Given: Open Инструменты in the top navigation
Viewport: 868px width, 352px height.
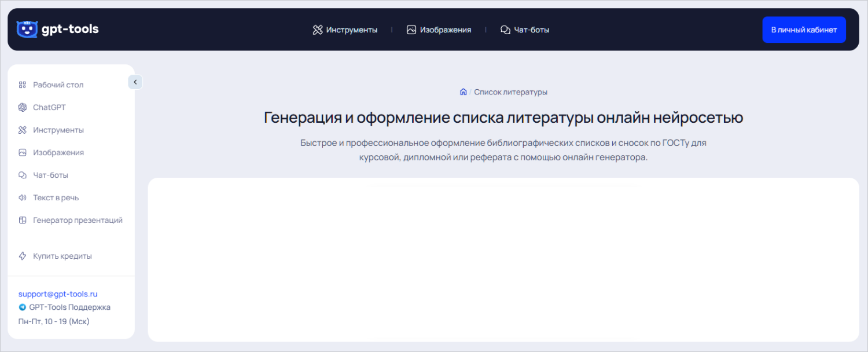Looking at the screenshot, I should (345, 29).
